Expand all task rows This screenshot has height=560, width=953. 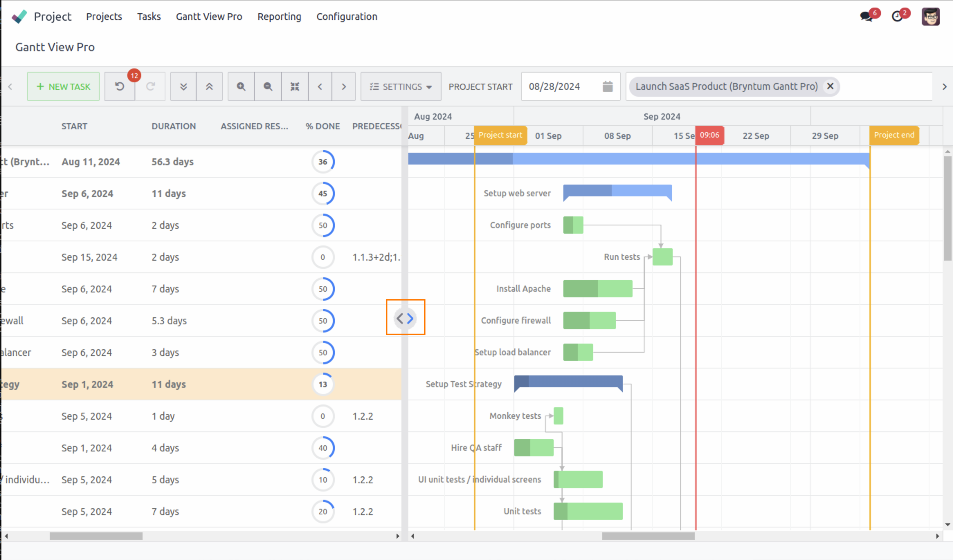point(183,86)
